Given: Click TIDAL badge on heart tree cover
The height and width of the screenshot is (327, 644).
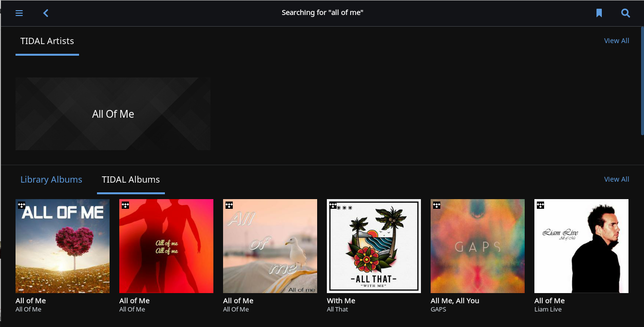Looking at the screenshot, I should click(21, 205).
